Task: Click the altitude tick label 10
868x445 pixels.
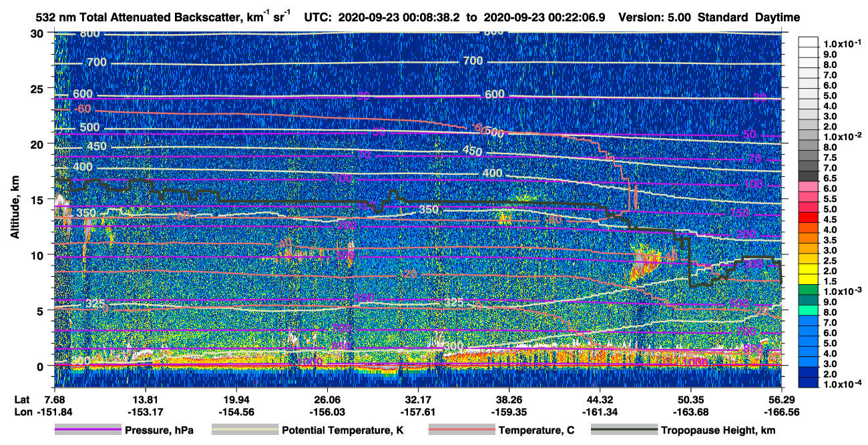Action: coord(37,255)
